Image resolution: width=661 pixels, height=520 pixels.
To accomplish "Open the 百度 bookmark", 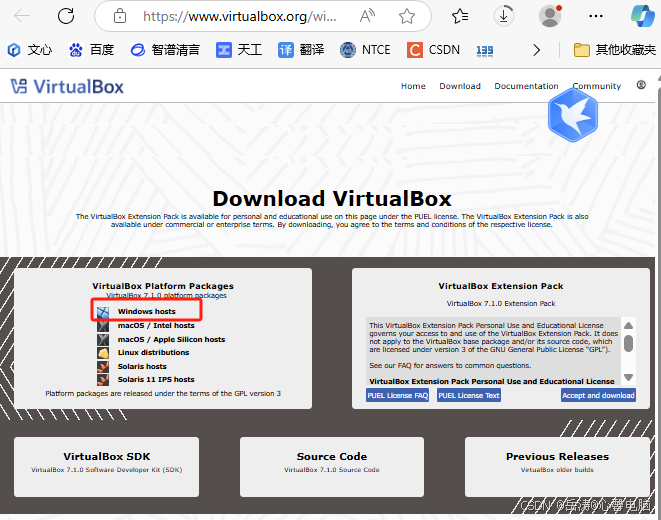I will click(x=91, y=50).
